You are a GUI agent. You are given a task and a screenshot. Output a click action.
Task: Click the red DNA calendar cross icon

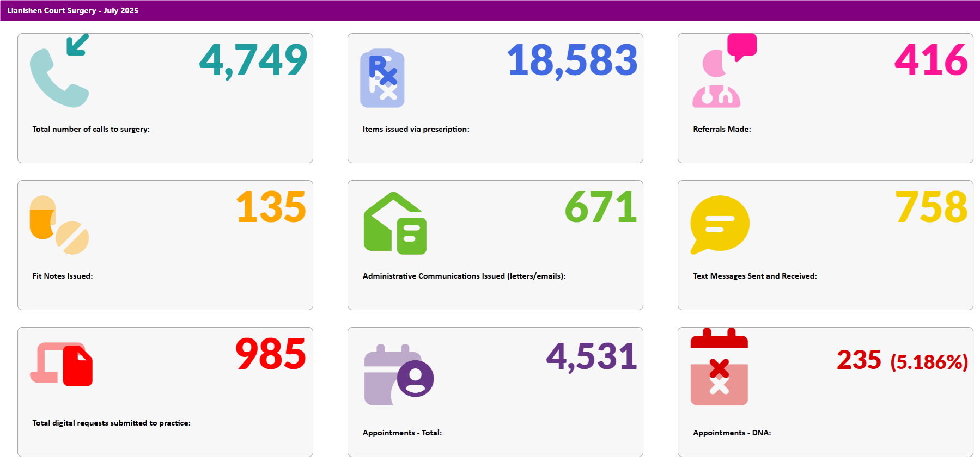[x=719, y=367]
